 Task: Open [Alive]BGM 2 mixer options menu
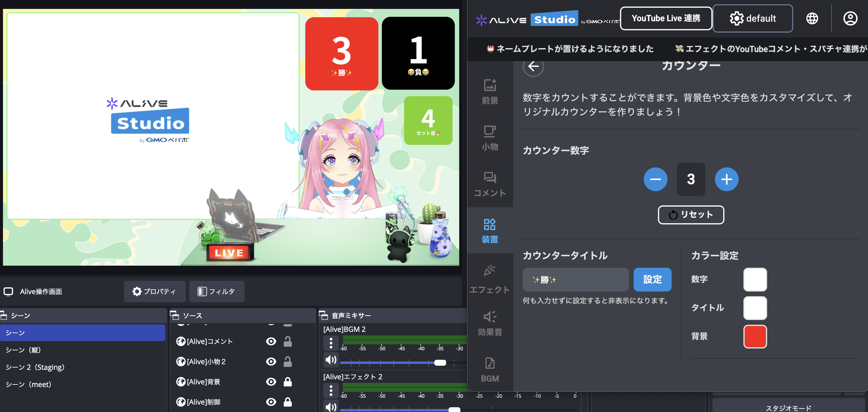pyautogui.click(x=331, y=343)
